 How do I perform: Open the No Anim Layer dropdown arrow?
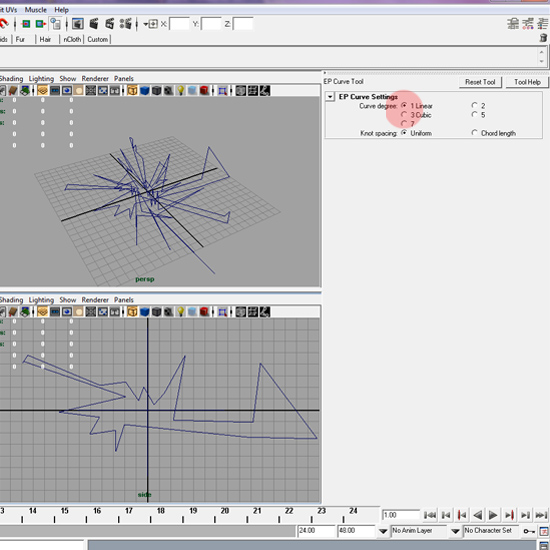coord(383,531)
